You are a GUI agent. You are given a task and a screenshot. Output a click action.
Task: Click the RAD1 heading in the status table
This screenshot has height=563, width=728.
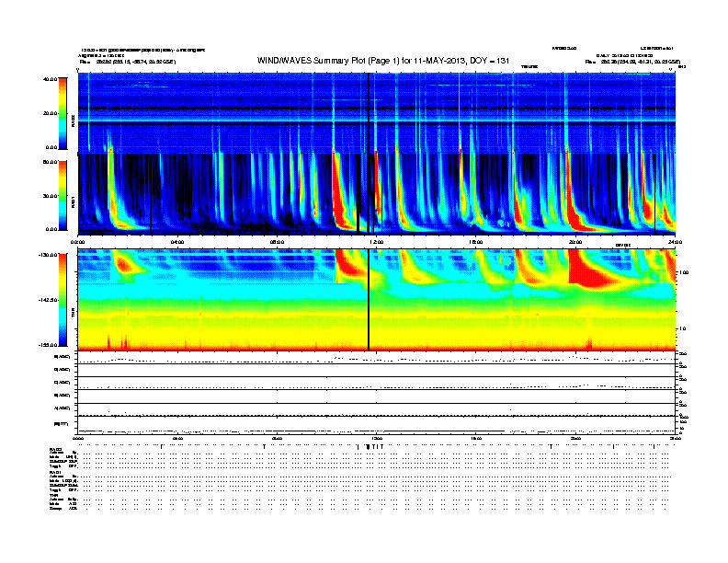point(55,472)
